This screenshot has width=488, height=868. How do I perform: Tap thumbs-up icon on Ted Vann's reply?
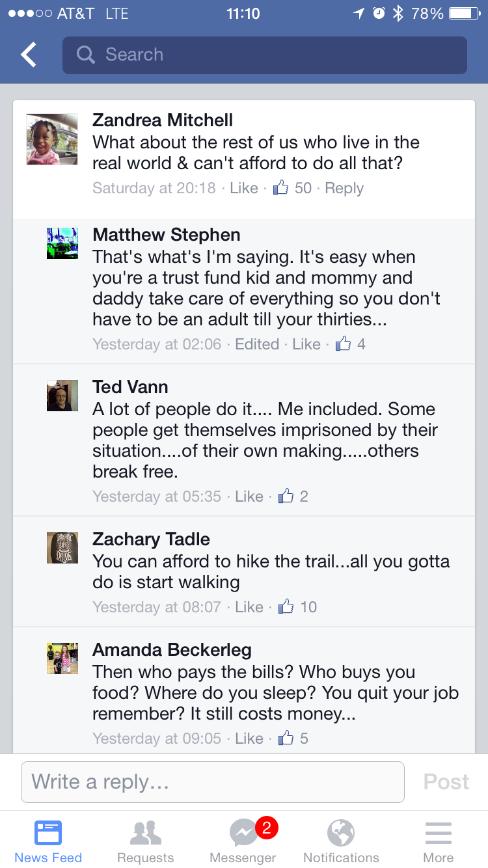point(286,496)
